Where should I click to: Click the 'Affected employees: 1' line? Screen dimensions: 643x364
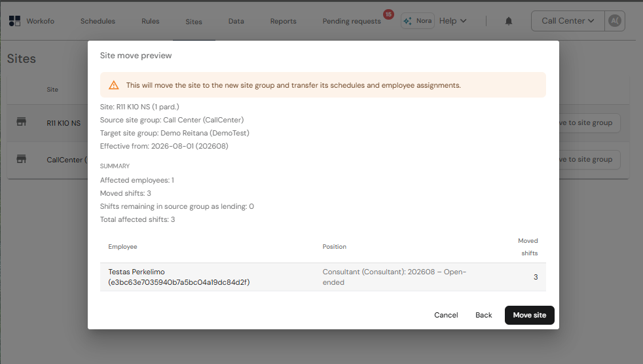(x=137, y=180)
